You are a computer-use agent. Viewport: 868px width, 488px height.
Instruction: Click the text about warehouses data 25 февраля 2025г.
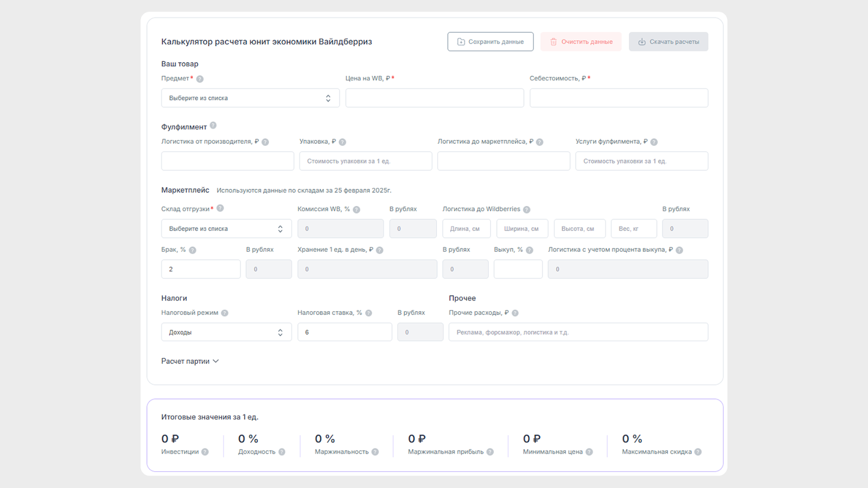304,190
